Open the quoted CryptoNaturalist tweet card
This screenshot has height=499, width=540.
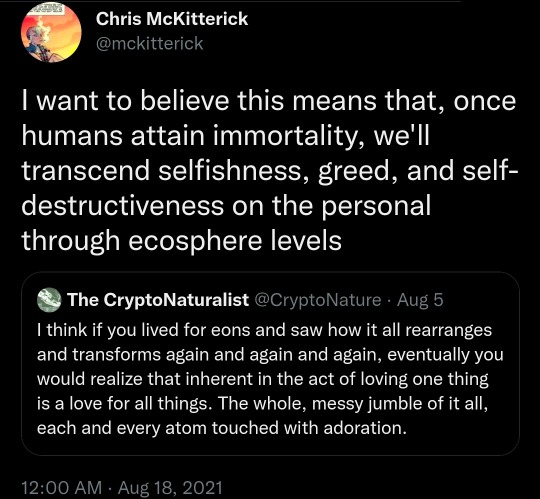point(270,364)
